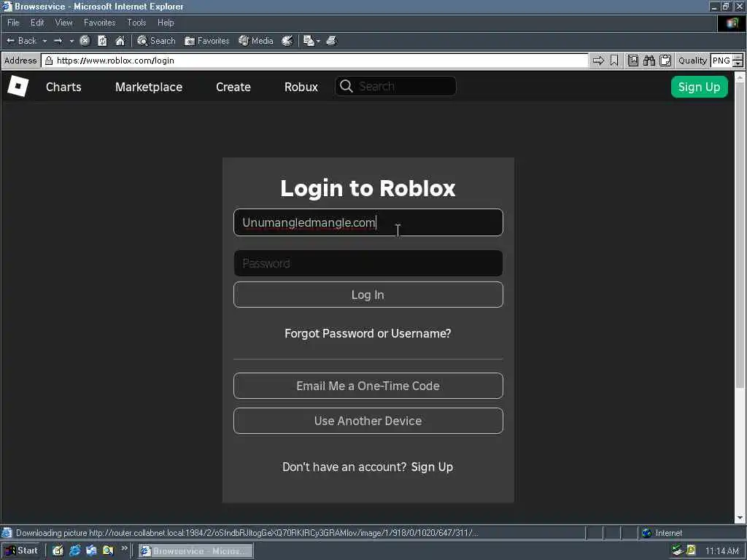Open the Marketplace page
This screenshot has width=747, height=560.
pos(149,87)
